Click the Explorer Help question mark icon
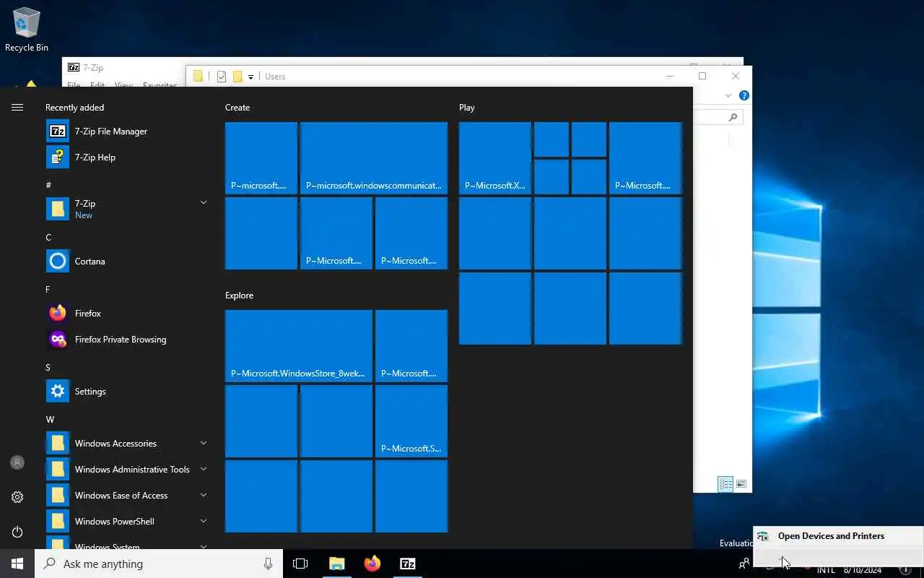Image resolution: width=924 pixels, height=578 pixels. [744, 95]
